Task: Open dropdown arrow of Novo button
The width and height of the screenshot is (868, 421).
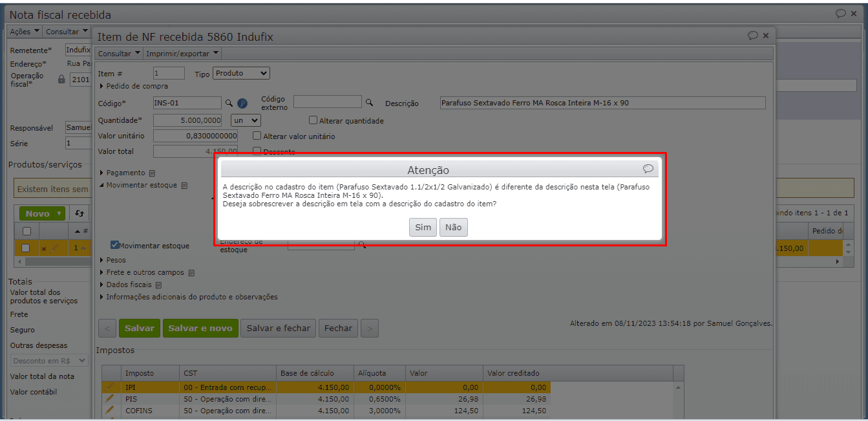Action: (x=60, y=213)
